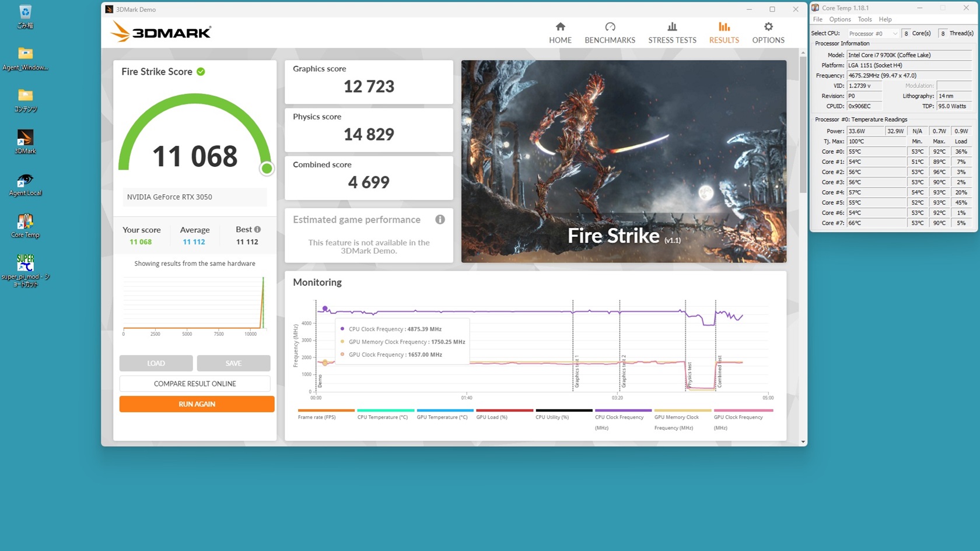Open the Core Temp desktop shortcut
The height and width of the screenshot is (551, 980).
click(25, 225)
